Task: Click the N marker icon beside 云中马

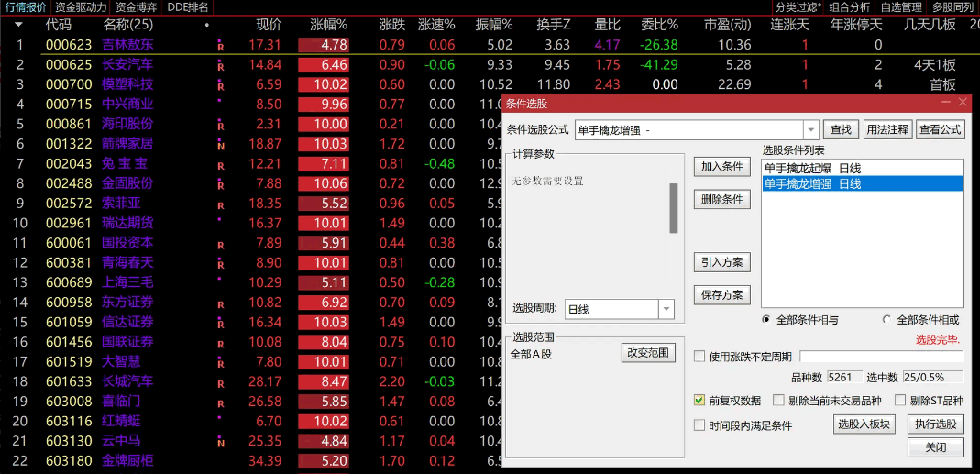Action: pyautogui.click(x=220, y=443)
